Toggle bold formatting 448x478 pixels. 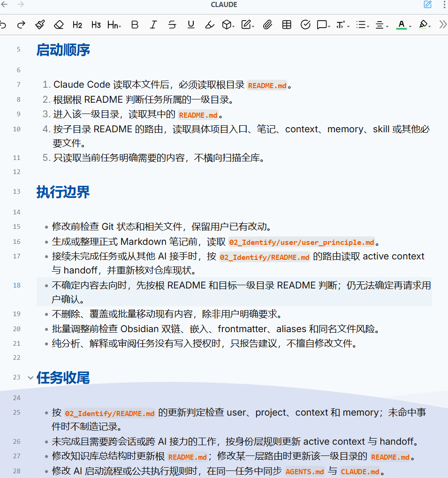(135, 25)
